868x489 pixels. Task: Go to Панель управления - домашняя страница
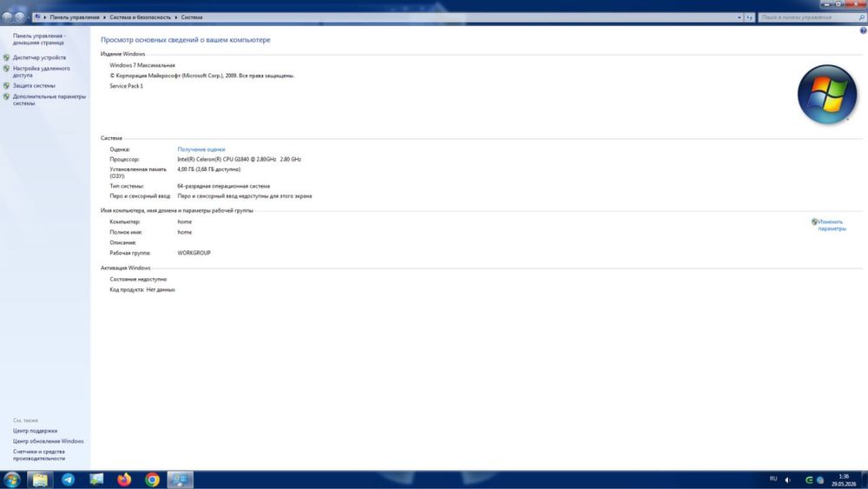[x=39, y=39]
